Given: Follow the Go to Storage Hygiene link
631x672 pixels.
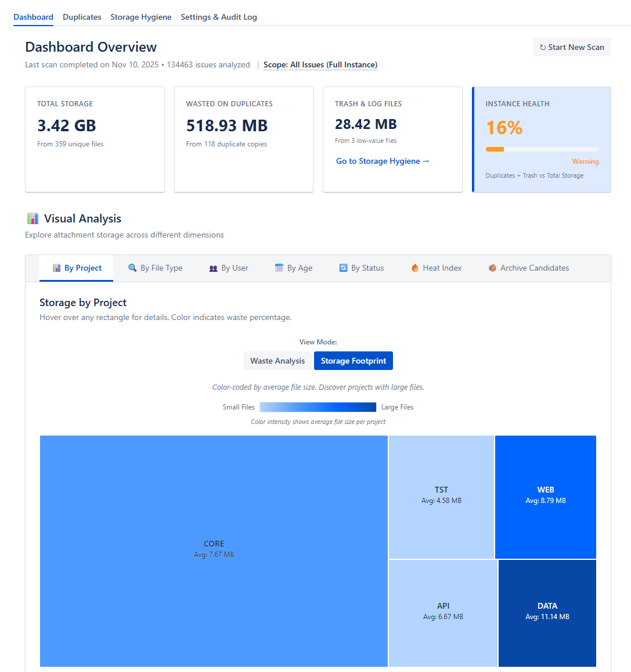Looking at the screenshot, I should point(383,161).
